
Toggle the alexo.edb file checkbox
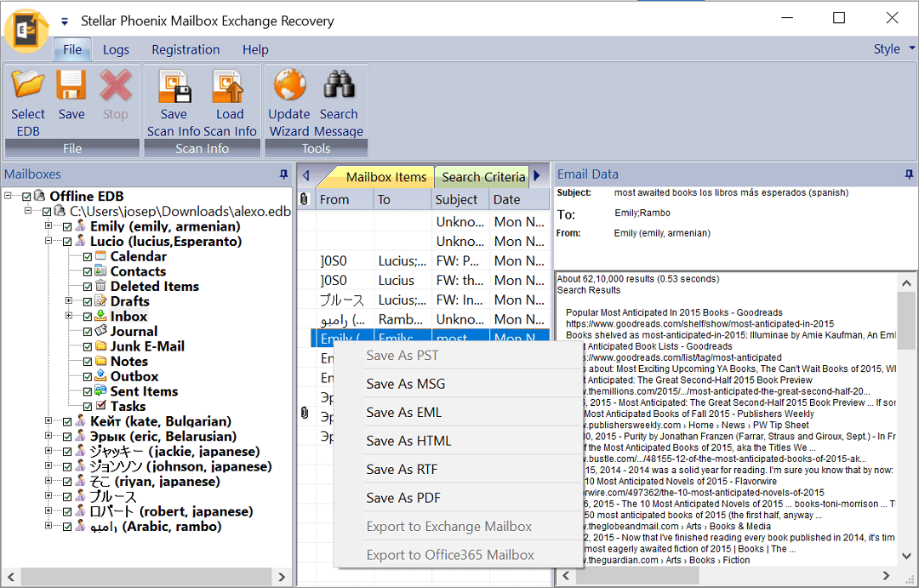47,211
